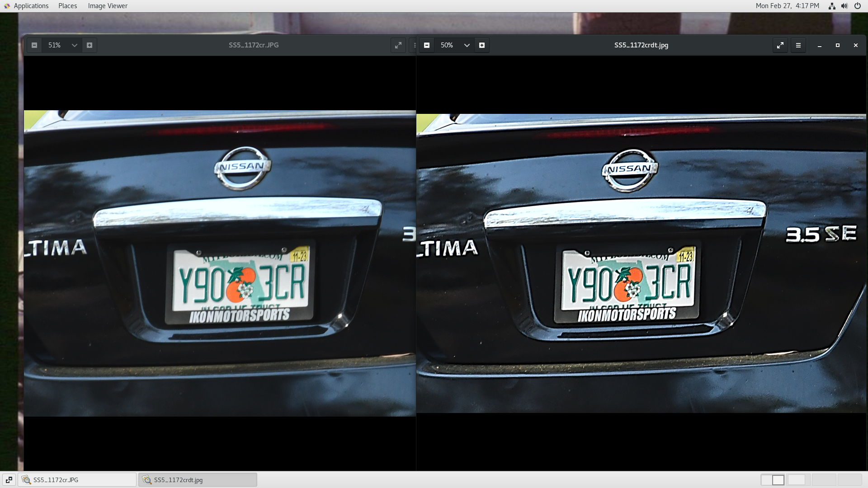Viewport: 868px width, 488px height.
Task: Close the SS5_1172crdt.jpg window
Action: click(856, 45)
